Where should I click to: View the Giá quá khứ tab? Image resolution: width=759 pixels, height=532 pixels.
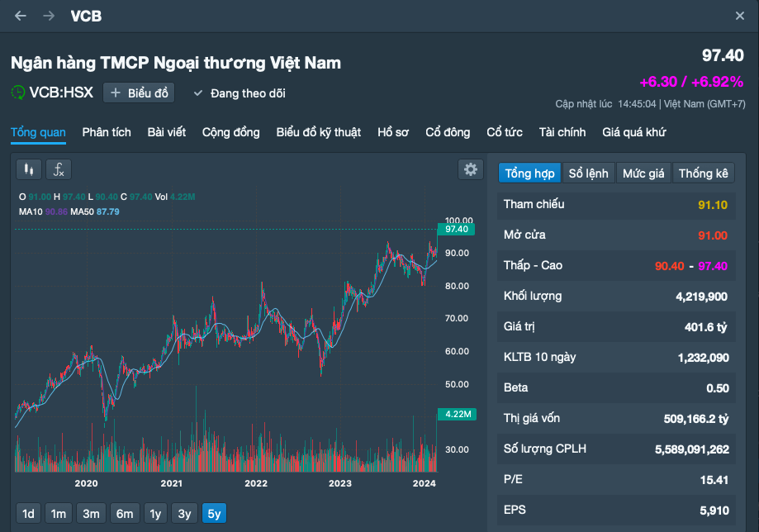[634, 132]
